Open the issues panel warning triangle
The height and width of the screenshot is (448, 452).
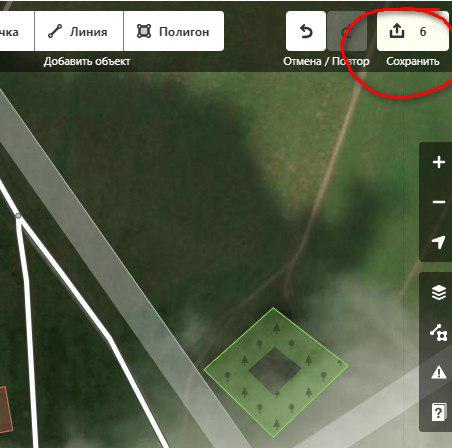tap(439, 372)
